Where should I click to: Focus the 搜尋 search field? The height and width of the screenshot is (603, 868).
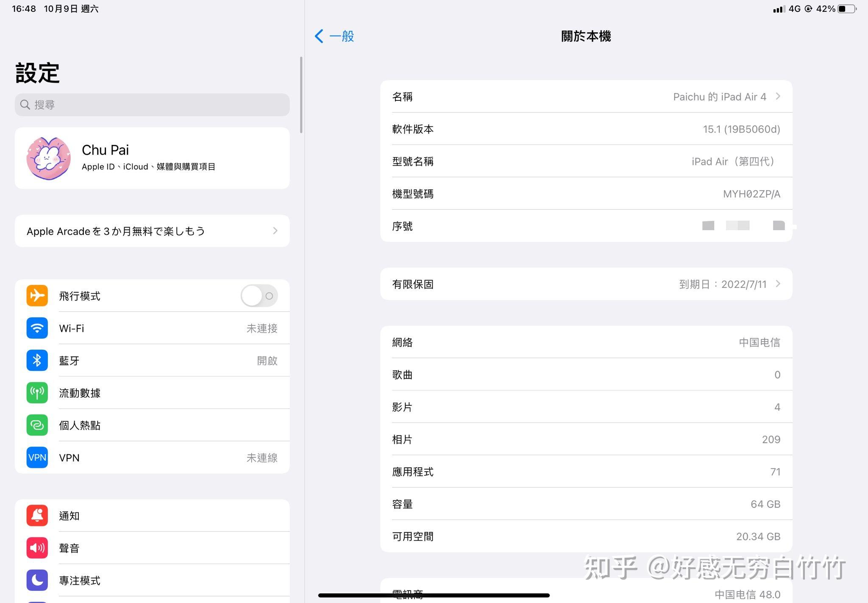tap(152, 105)
